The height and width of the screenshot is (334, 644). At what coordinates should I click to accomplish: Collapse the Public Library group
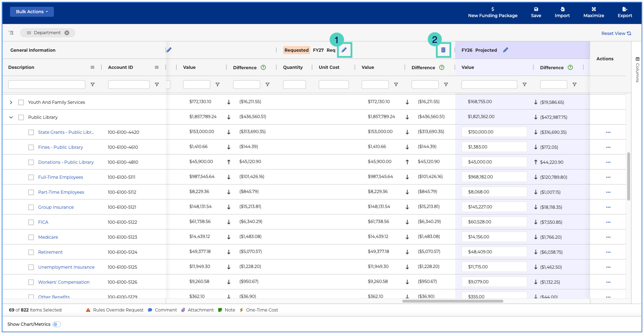(11, 117)
